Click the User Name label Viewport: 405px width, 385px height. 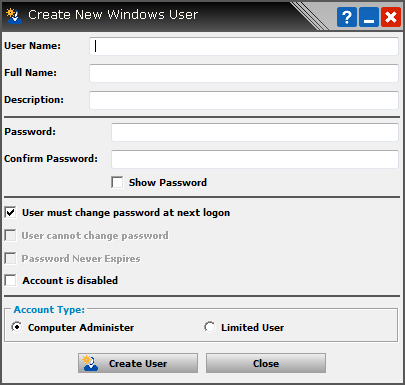click(x=32, y=46)
